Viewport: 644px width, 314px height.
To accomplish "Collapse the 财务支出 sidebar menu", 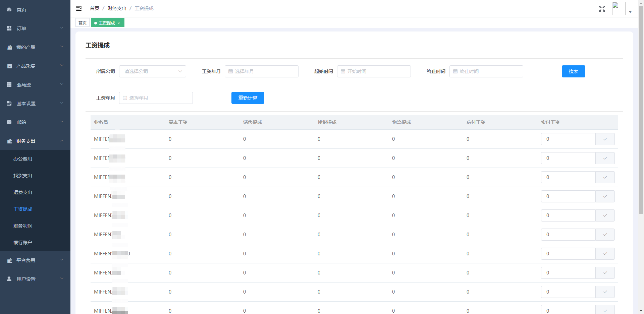I will point(35,141).
